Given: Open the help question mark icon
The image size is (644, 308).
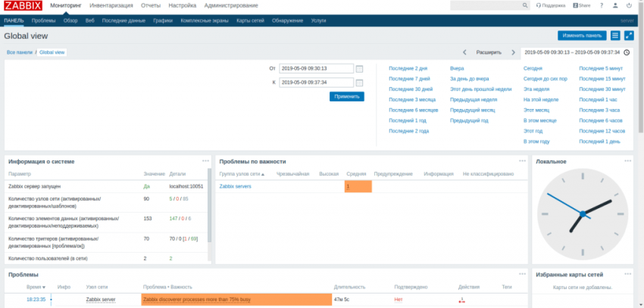Looking at the screenshot, I should click(602, 6).
